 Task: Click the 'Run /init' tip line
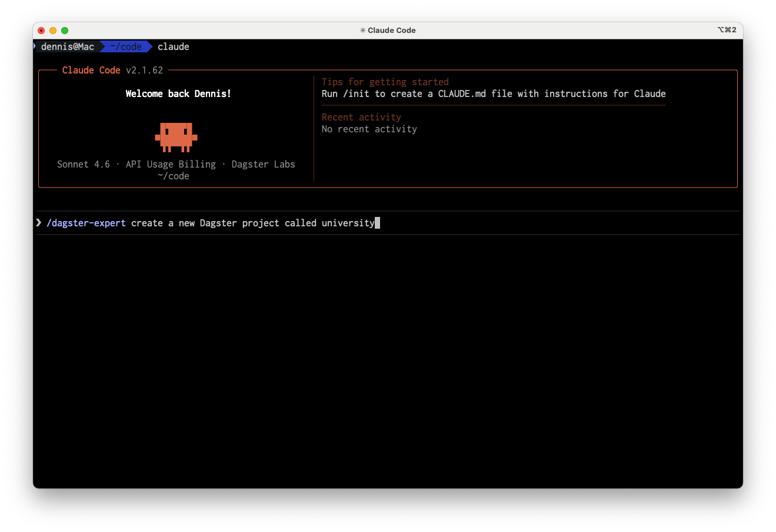tap(493, 93)
